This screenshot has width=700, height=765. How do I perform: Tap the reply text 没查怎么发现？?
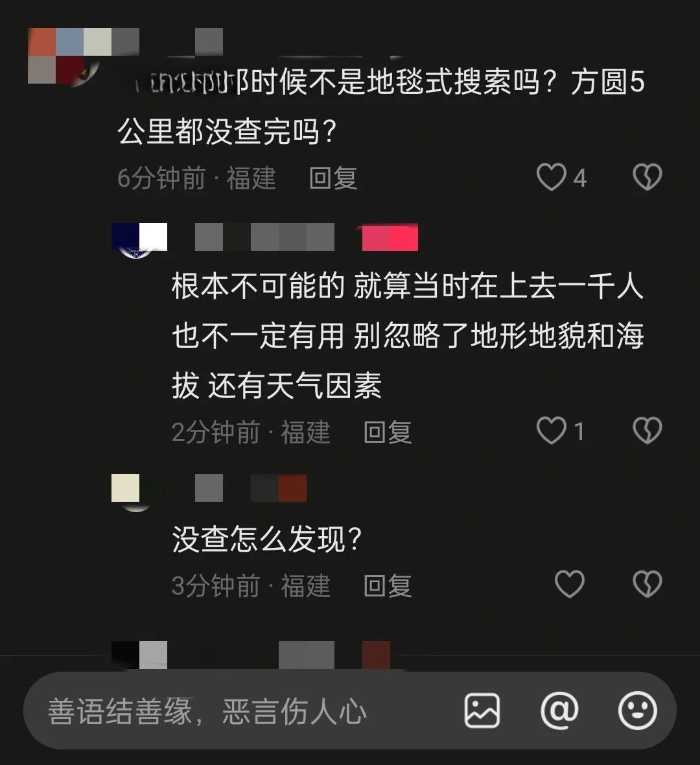click(x=267, y=539)
